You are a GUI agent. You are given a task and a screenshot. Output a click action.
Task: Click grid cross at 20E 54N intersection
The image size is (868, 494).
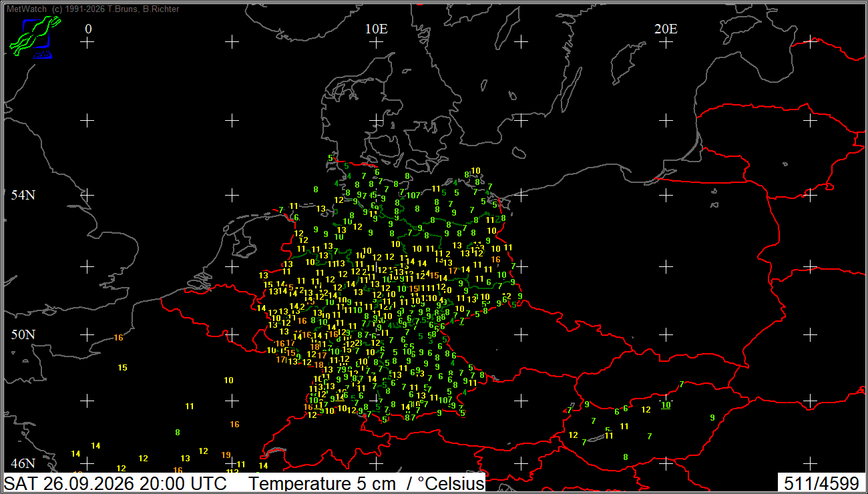[x=665, y=195]
